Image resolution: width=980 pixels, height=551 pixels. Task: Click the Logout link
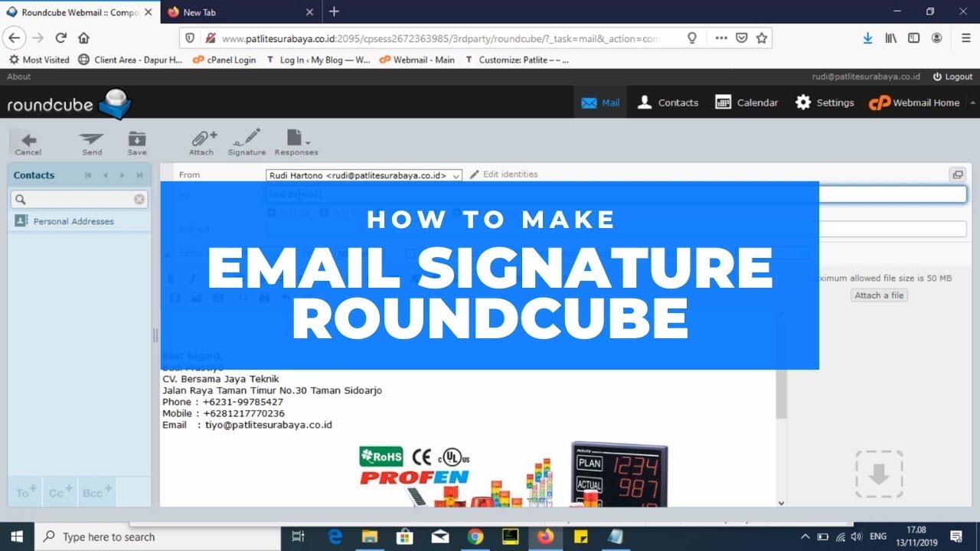(952, 77)
